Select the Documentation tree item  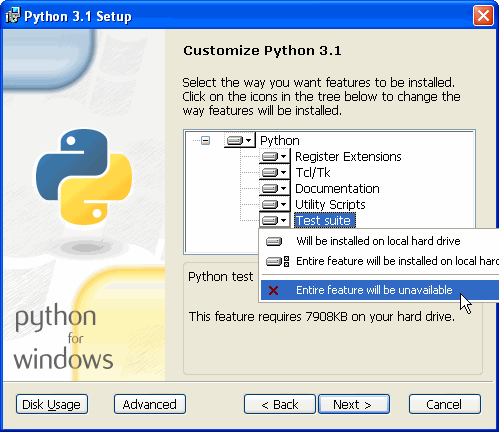337,189
